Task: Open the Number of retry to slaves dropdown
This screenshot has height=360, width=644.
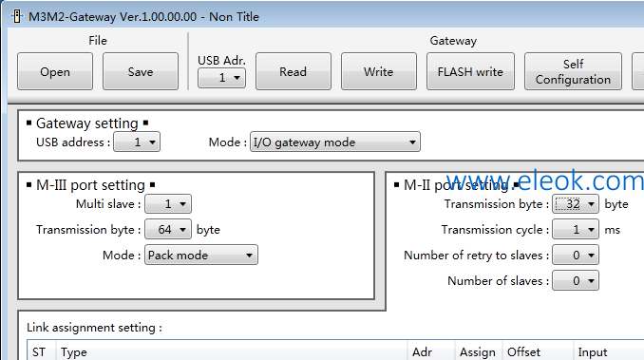Action: [576, 255]
